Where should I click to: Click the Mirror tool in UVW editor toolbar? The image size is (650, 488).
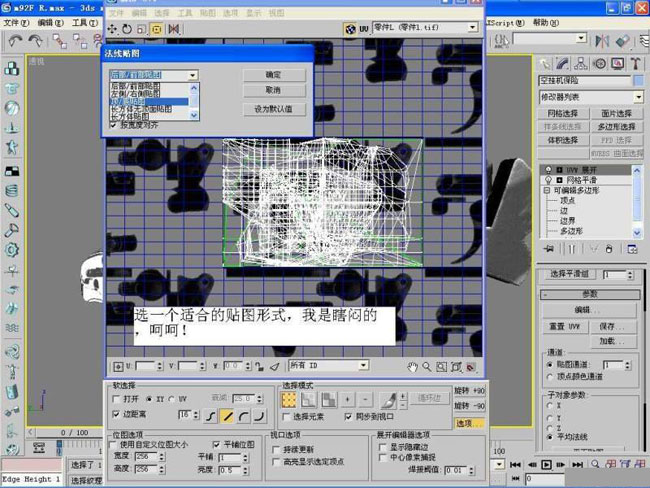point(174,29)
